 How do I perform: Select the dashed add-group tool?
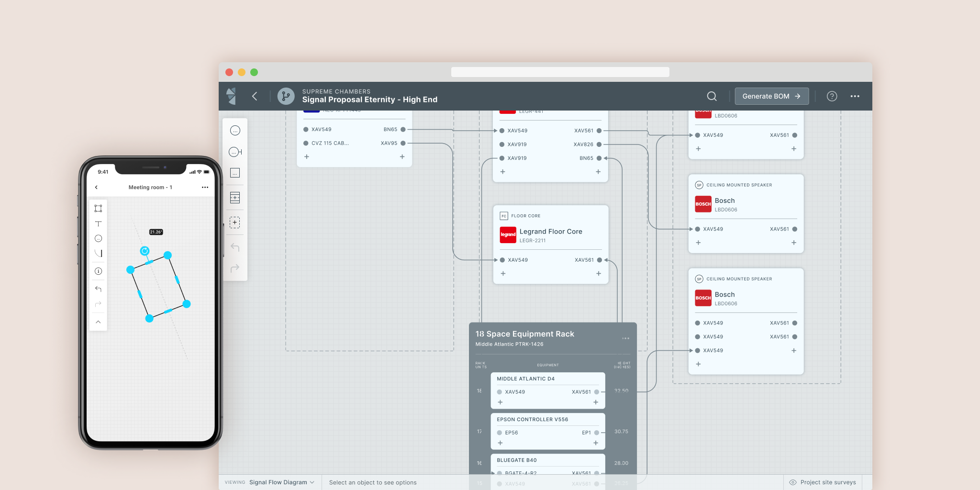point(235,223)
